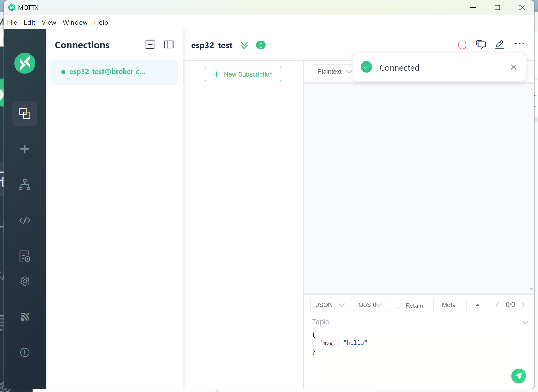The height and width of the screenshot is (392, 538).
Task: Open the Connections page icon in sidebar
Action: coord(25,114)
